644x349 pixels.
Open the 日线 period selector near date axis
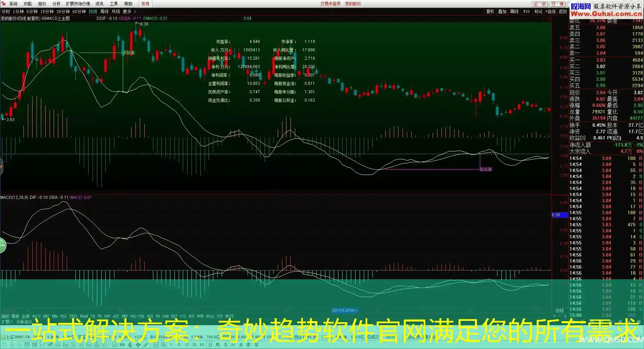pyautogui.click(x=559, y=310)
